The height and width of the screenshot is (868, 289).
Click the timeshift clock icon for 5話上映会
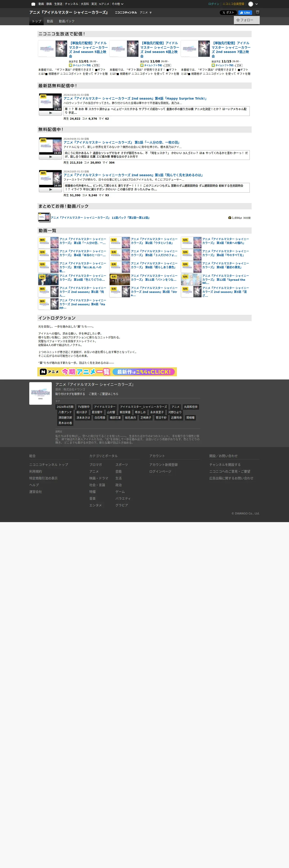pyautogui.click(x=71, y=65)
